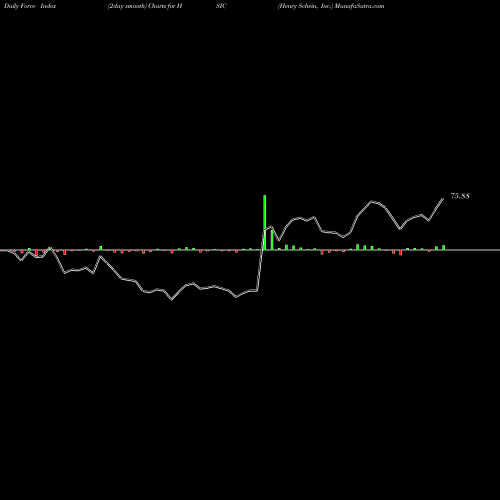Click the end of the gray line near 75.88
Screen dimensions: 500x500
[x=443, y=199]
